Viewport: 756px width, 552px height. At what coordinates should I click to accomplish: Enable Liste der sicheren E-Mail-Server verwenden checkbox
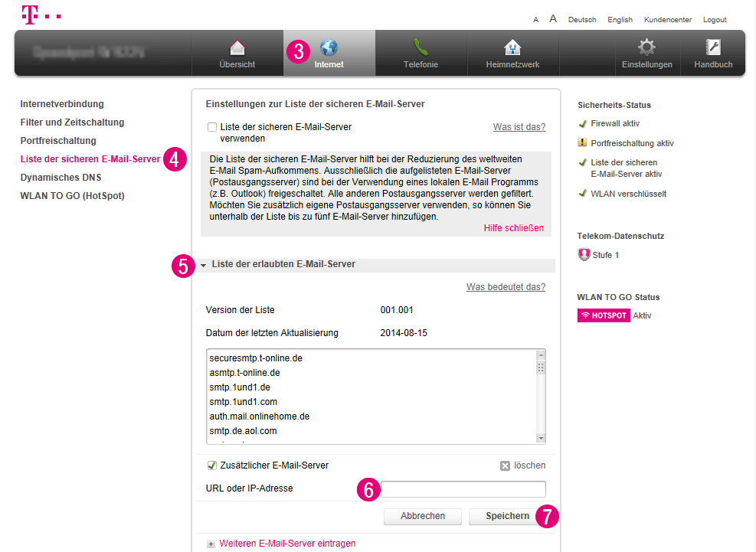(x=212, y=127)
